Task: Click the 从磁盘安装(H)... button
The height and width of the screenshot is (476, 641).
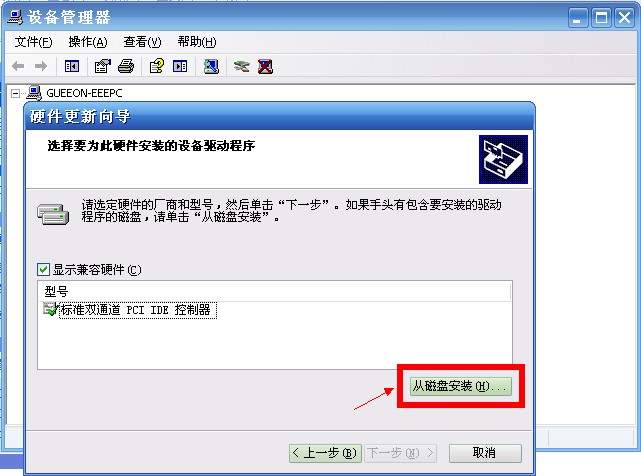Action: pyautogui.click(x=461, y=386)
